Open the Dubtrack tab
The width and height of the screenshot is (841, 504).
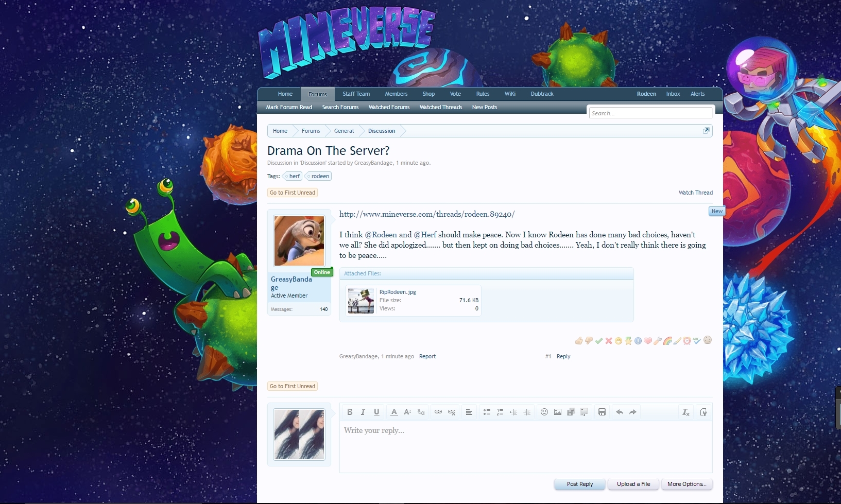pos(542,94)
